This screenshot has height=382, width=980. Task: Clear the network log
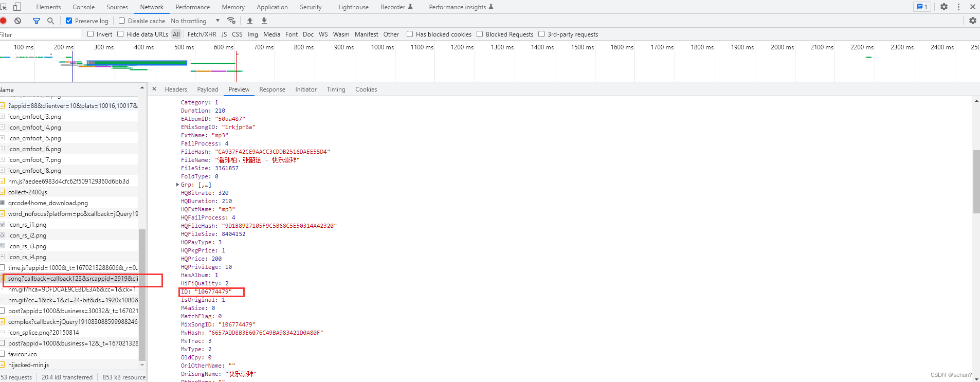click(18, 21)
